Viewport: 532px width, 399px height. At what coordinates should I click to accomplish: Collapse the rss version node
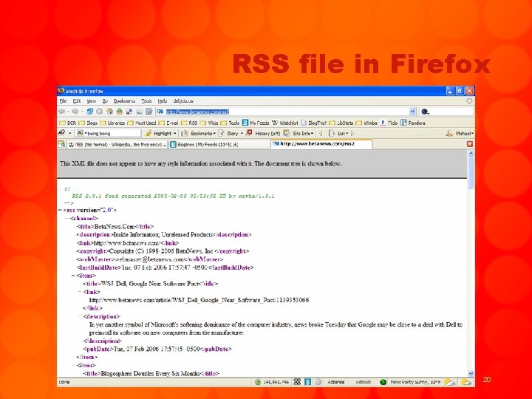(60, 210)
